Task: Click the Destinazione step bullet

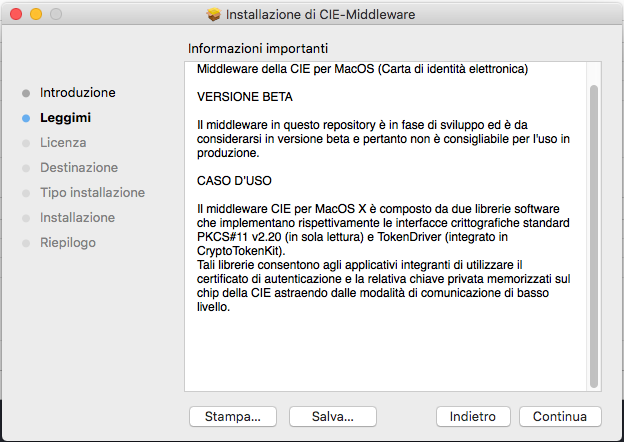Action: point(26,168)
